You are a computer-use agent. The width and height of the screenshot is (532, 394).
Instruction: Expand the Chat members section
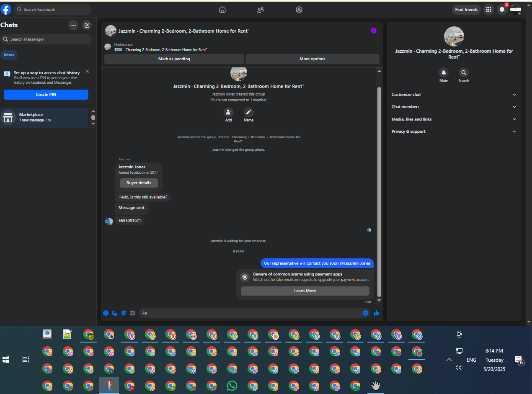454,107
